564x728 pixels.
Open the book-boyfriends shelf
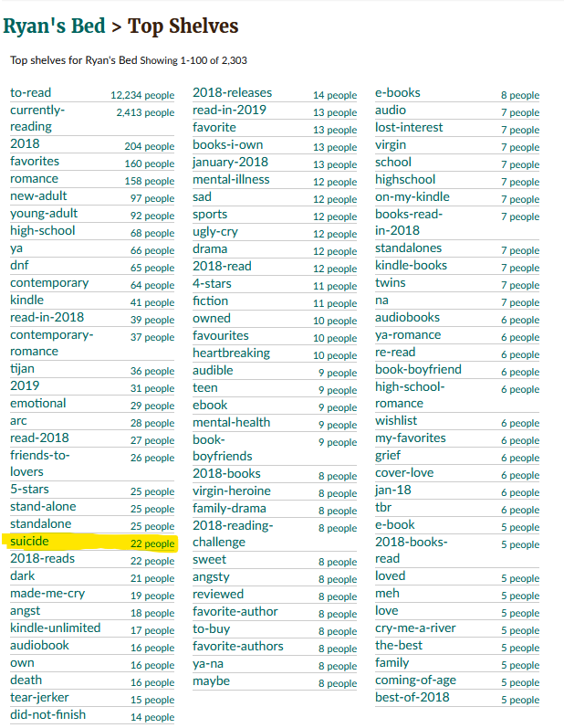coord(223,448)
